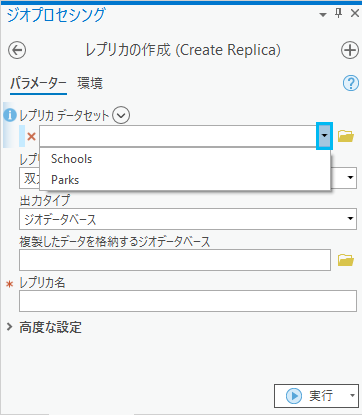Toggle the highlighted dataset dropdown arrow
Image resolution: width=362 pixels, height=415 pixels.
point(324,136)
